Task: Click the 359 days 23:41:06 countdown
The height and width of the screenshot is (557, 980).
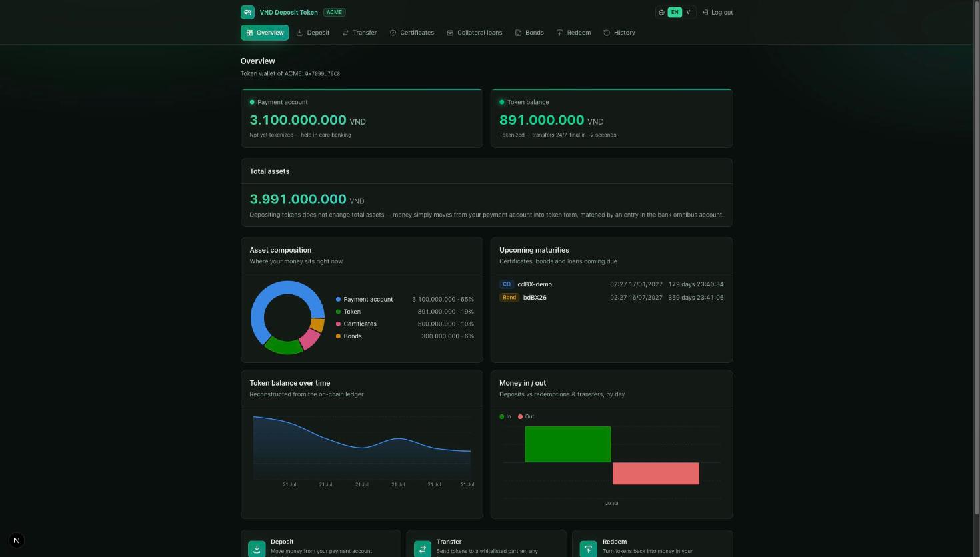Action: click(x=695, y=298)
